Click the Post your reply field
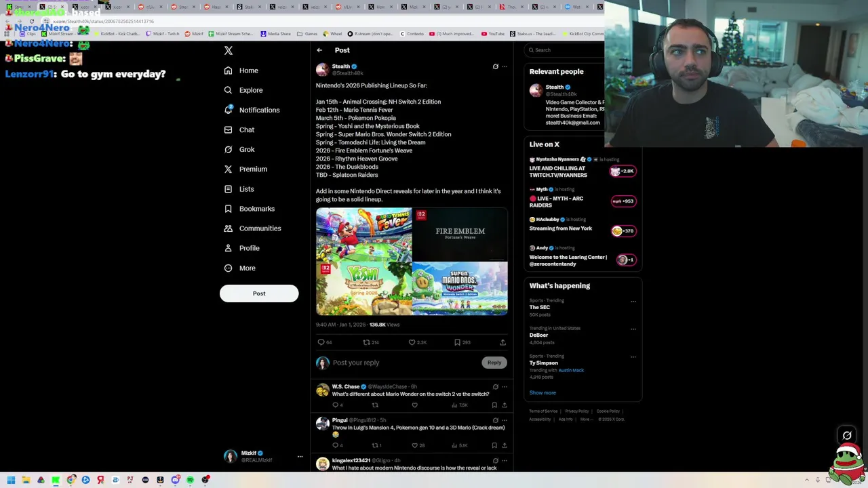The width and height of the screenshot is (868, 488). 406,363
